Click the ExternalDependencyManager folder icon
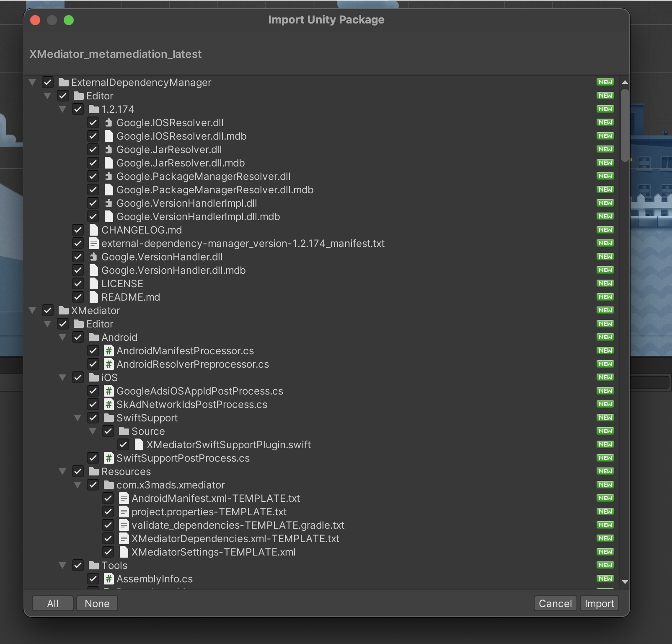This screenshot has width=672, height=644. pos(64,82)
